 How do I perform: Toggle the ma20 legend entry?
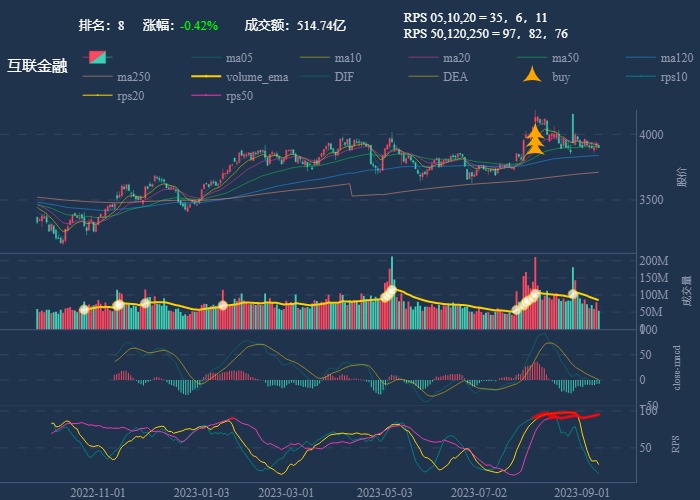point(456,57)
